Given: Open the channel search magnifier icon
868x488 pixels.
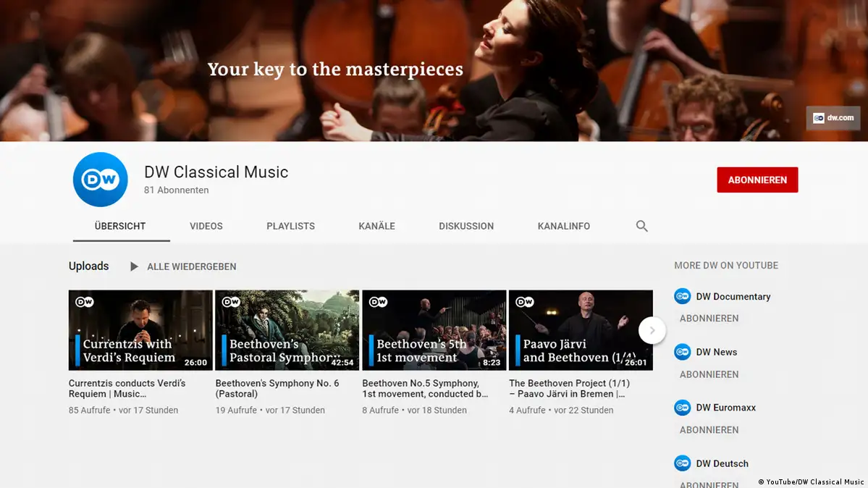Looking at the screenshot, I should [641, 226].
